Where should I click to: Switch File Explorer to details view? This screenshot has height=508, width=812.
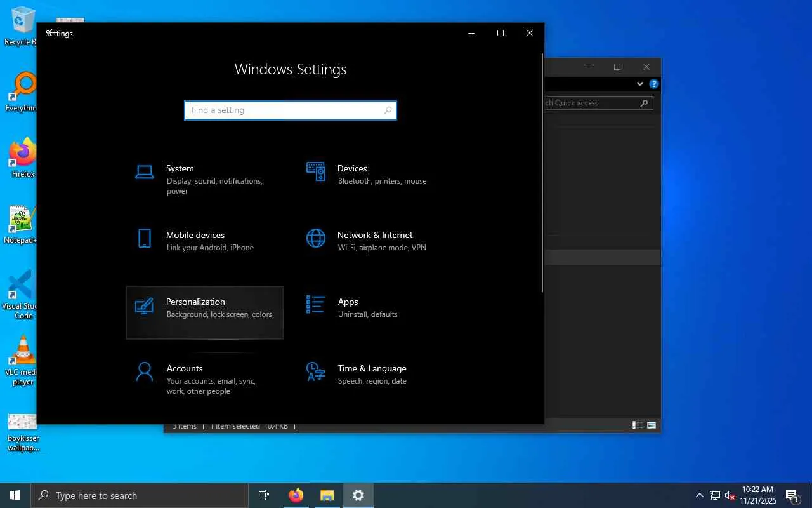[637, 425]
